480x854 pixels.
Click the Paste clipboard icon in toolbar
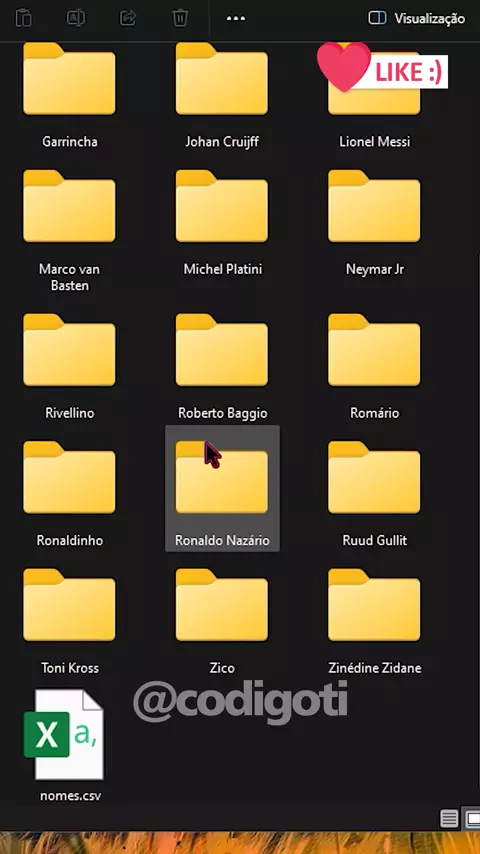[x=23, y=18]
